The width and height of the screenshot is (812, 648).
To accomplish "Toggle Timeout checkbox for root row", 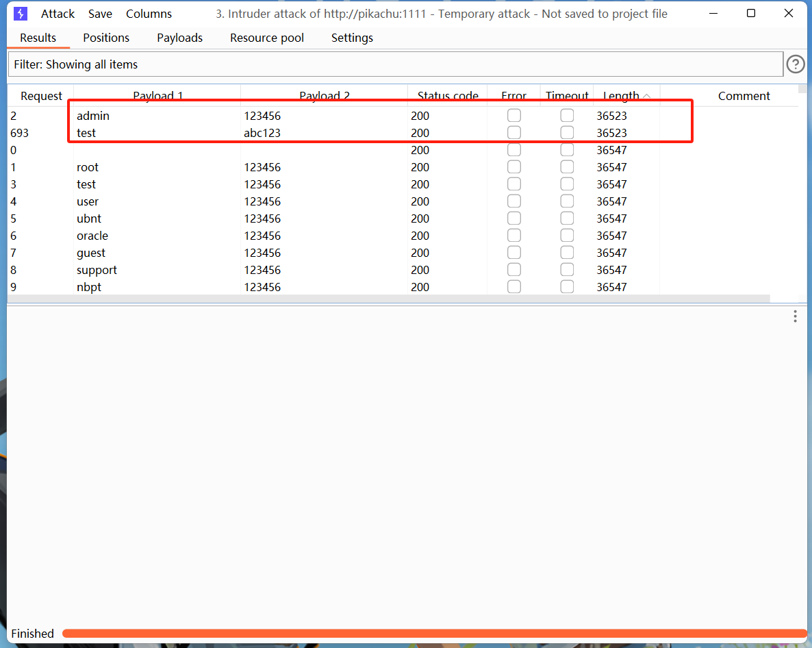I will [567, 166].
